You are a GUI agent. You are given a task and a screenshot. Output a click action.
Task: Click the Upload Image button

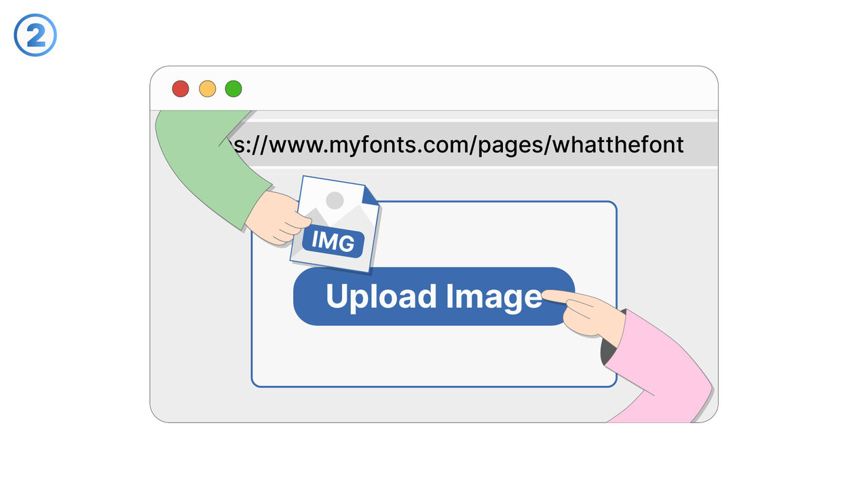coord(434,296)
